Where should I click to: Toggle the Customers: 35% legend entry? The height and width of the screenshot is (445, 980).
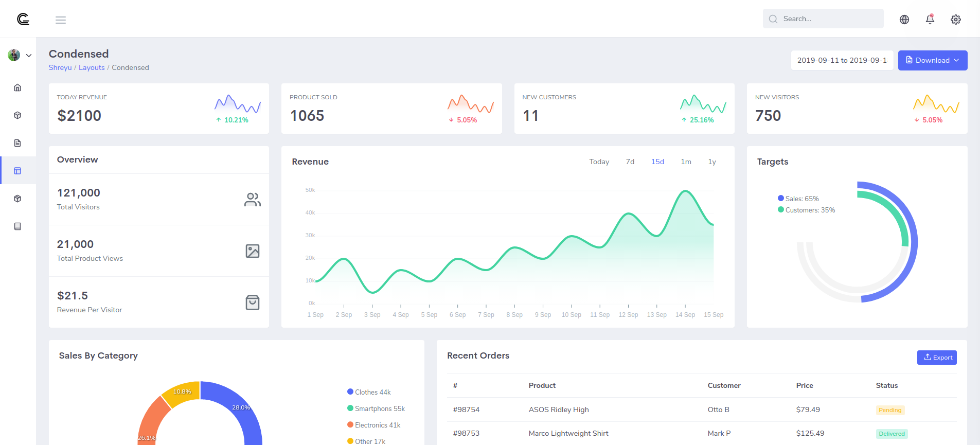point(807,210)
